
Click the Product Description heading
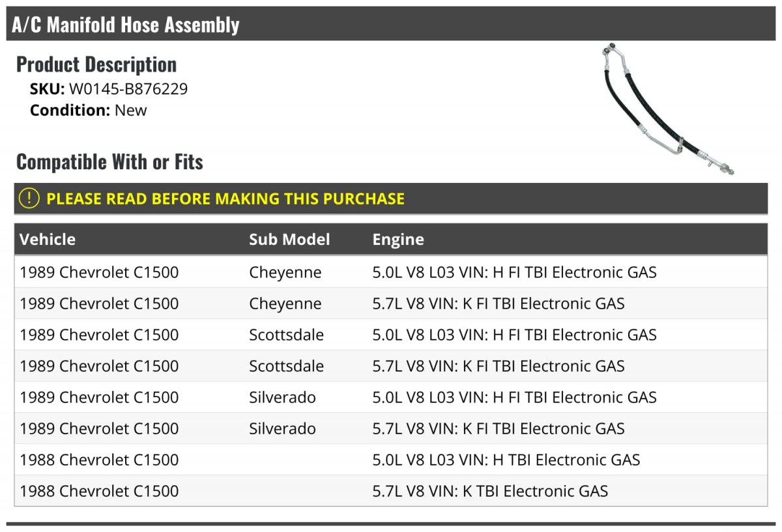tap(96, 64)
